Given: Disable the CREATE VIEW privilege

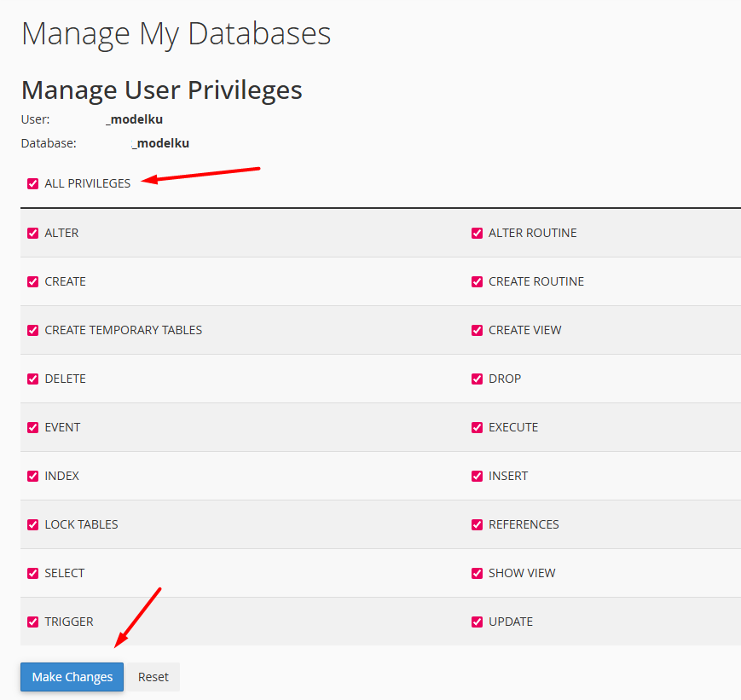Looking at the screenshot, I should [x=477, y=329].
